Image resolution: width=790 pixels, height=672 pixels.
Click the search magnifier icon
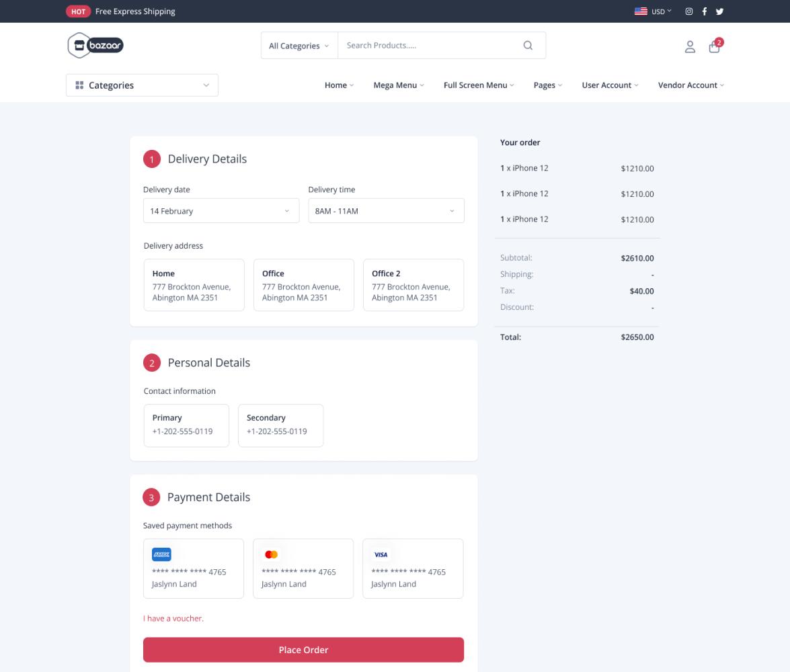click(x=528, y=46)
